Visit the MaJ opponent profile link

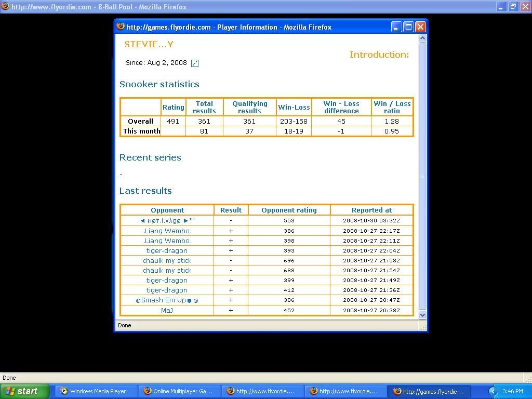(x=167, y=310)
